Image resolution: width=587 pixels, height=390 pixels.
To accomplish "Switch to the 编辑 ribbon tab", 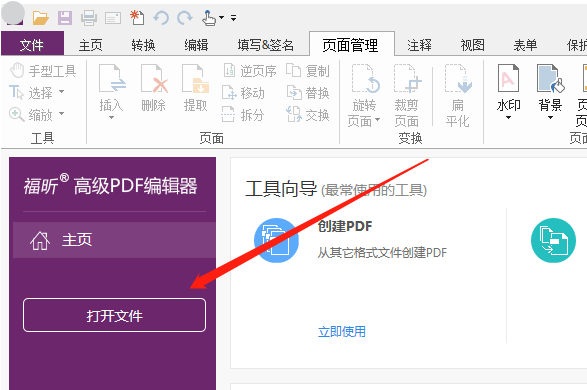I will click(196, 45).
